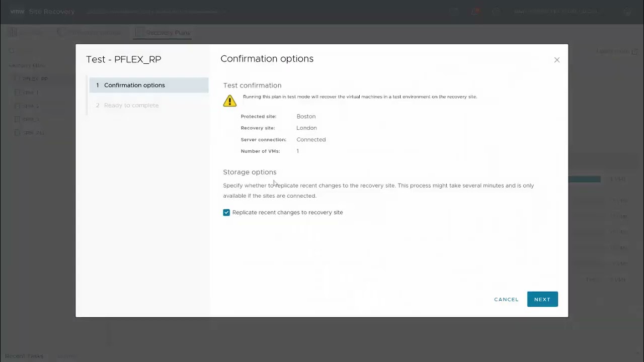644x362 pixels.
Task: Click the Boston protected site value
Action: (x=306, y=116)
